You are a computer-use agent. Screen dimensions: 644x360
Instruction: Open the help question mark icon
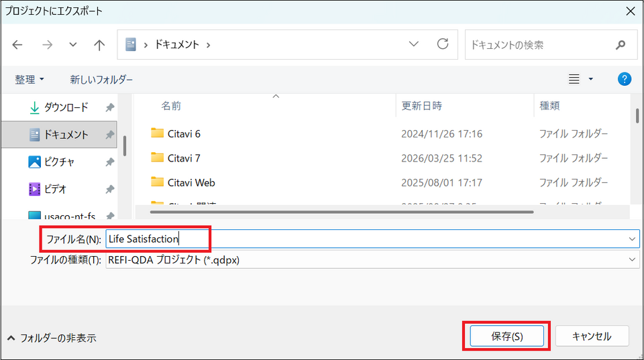click(624, 79)
